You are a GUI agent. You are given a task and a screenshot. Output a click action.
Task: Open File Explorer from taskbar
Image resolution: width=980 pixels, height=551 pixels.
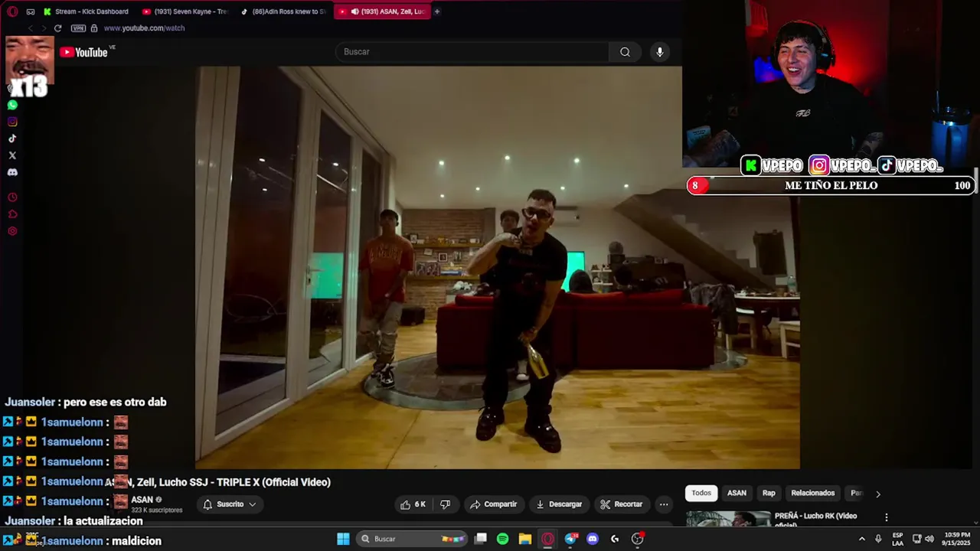click(525, 539)
